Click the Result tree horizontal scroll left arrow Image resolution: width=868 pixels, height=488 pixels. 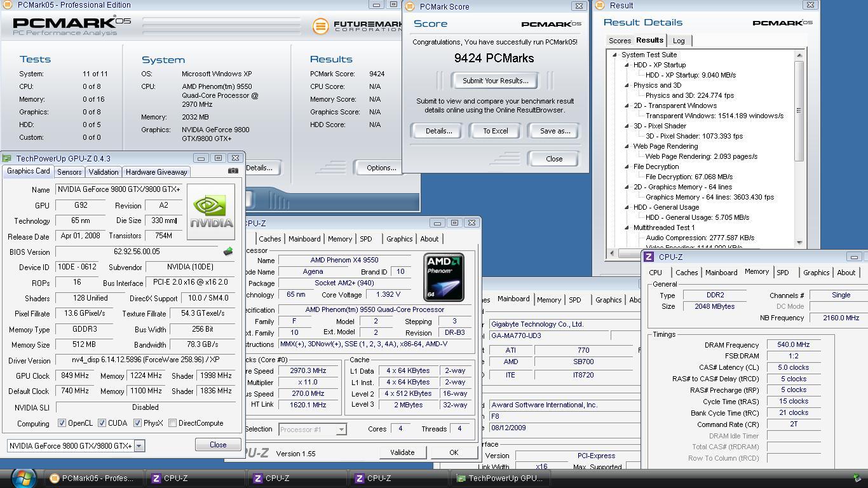tap(612, 252)
